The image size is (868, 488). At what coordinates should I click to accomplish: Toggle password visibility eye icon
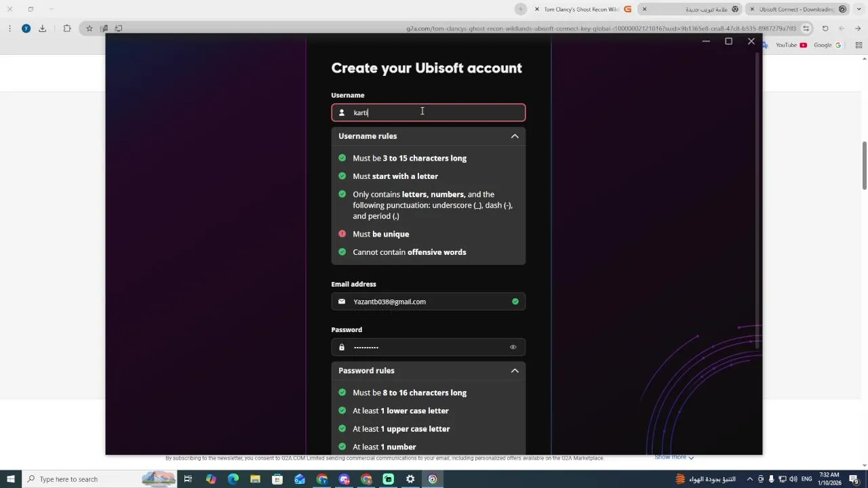[513, 347]
